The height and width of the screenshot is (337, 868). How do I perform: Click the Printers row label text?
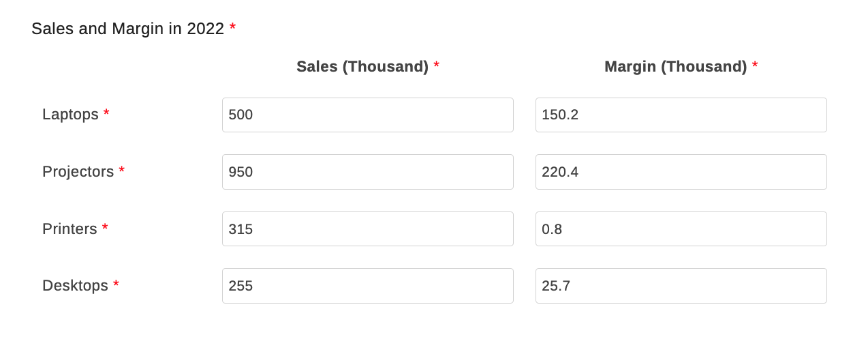click(69, 229)
